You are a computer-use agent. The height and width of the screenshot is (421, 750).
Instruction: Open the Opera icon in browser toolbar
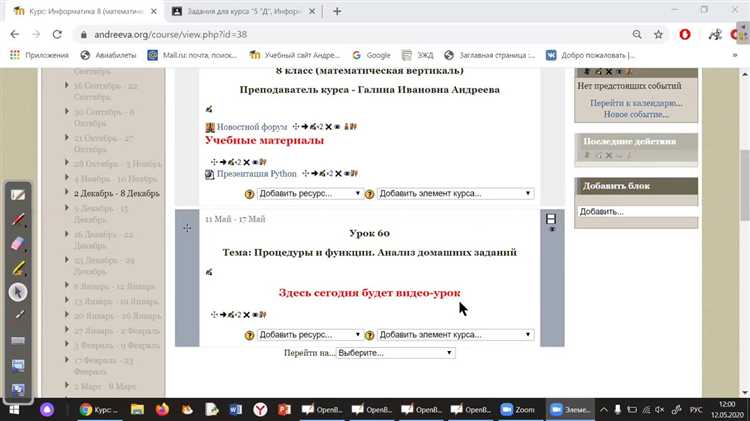click(684, 34)
